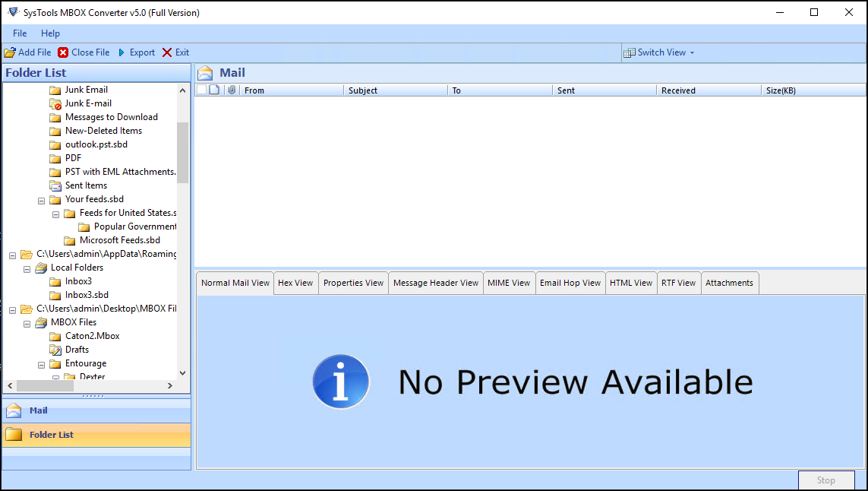The width and height of the screenshot is (868, 491).
Task: Switch to the Attachments tab
Action: pos(730,284)
